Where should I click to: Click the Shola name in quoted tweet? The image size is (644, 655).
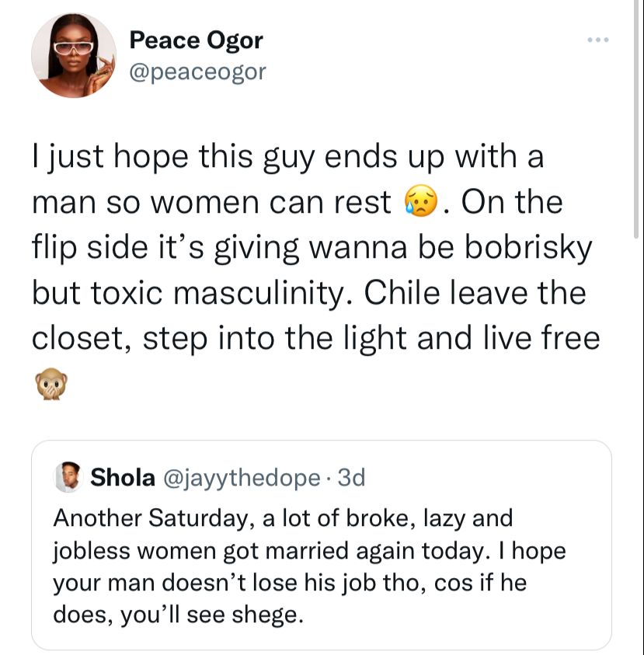coord(123,478)
